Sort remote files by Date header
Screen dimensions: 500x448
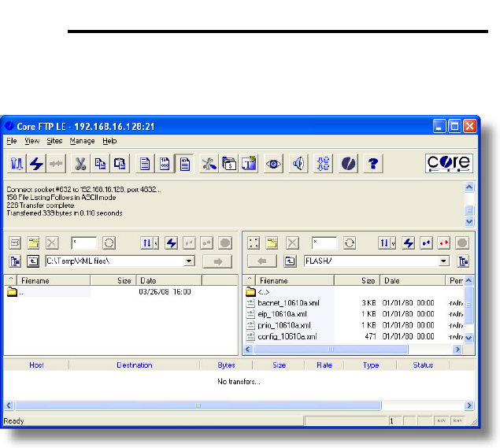coord(413,280)
